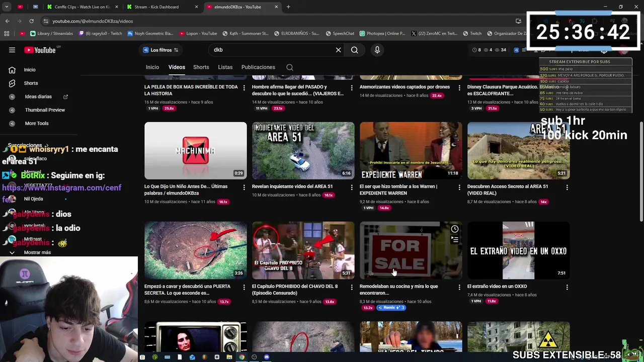Open the Acceso Secreto al AREA 51 thumbnail
Screen dimensions: 644x362
519,150
